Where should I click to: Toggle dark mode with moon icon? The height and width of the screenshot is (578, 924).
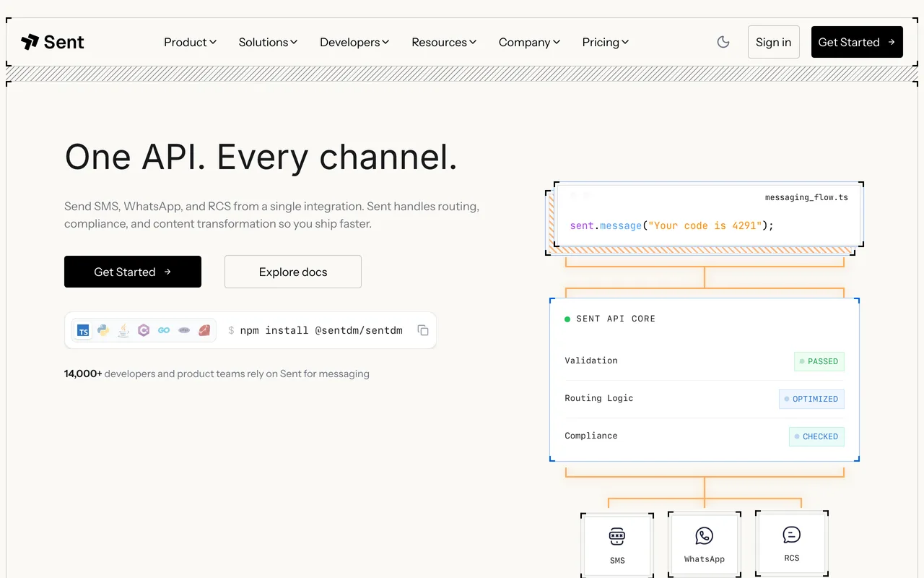[x=723, y=42]
